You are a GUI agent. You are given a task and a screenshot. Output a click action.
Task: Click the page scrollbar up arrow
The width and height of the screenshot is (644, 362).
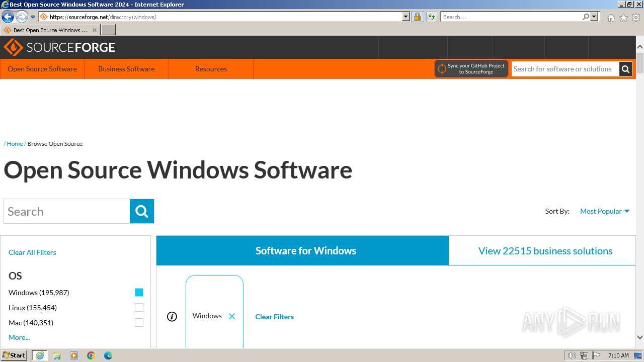(x=640, y=47)
